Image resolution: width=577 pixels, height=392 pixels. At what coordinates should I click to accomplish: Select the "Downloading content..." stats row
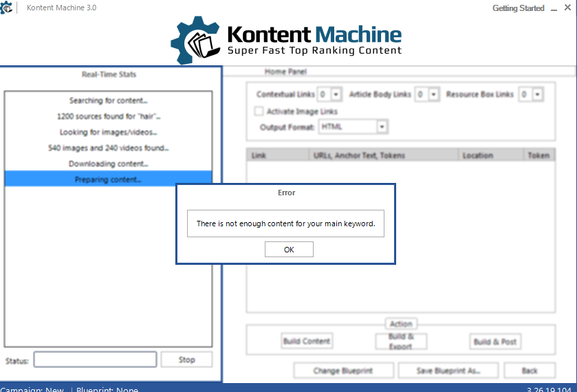pyautogui.click(x=108, y=164)
